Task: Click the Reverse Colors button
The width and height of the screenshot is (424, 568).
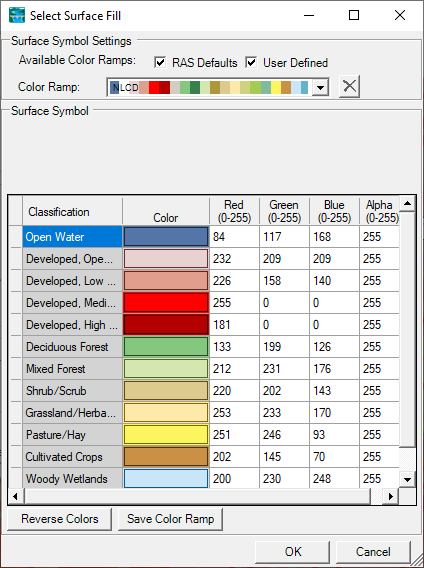Action: tap(59, 519)
